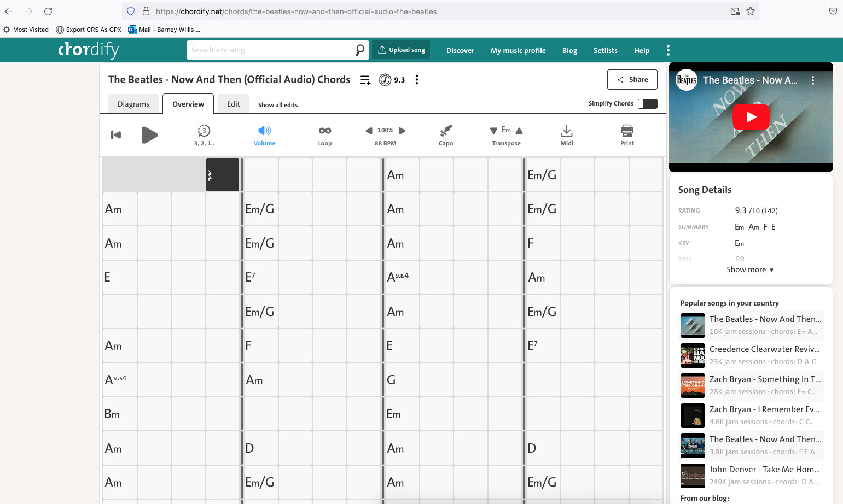Screen dimensions: 843x504
Task: Open the Blog page
Action: tap(569, 50)
